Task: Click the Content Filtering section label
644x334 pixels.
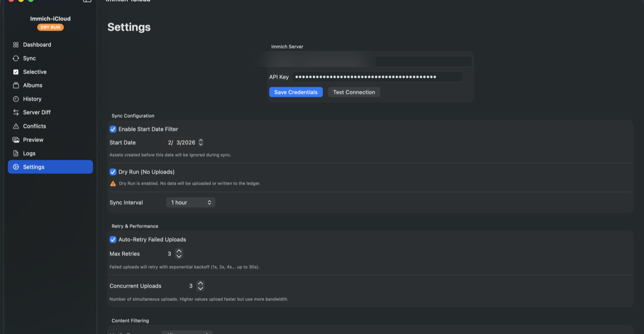Action: click(130, 321)
